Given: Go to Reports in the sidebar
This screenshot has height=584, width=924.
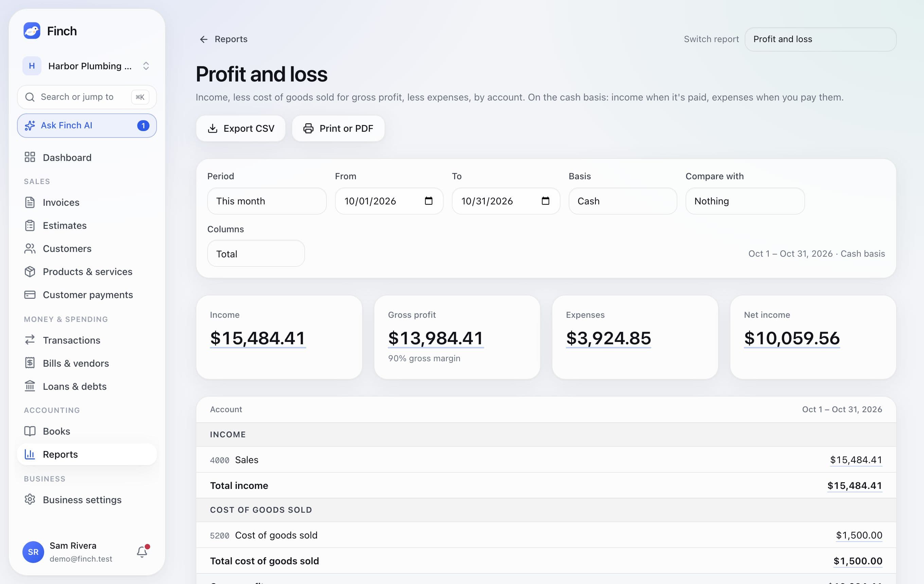Looking at the screenshot, I should coord(87,454).
